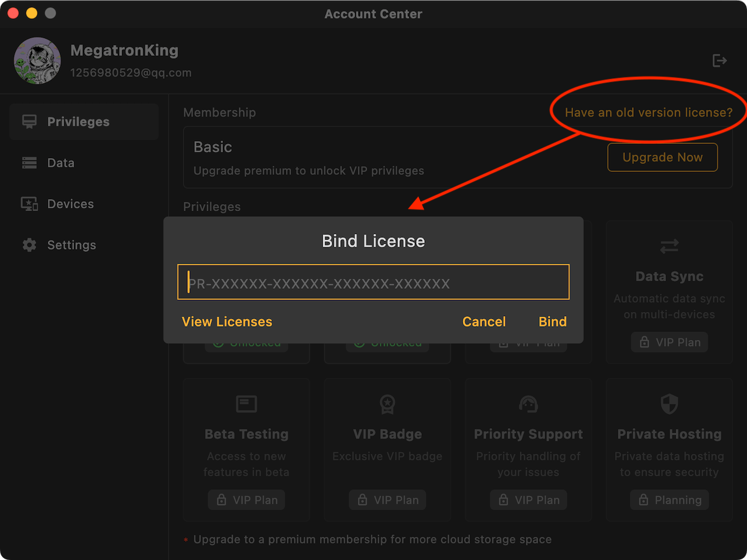Click the Devices monitor icon
The height and width of the screenshot is (560, 747).
tap(29, 204)
